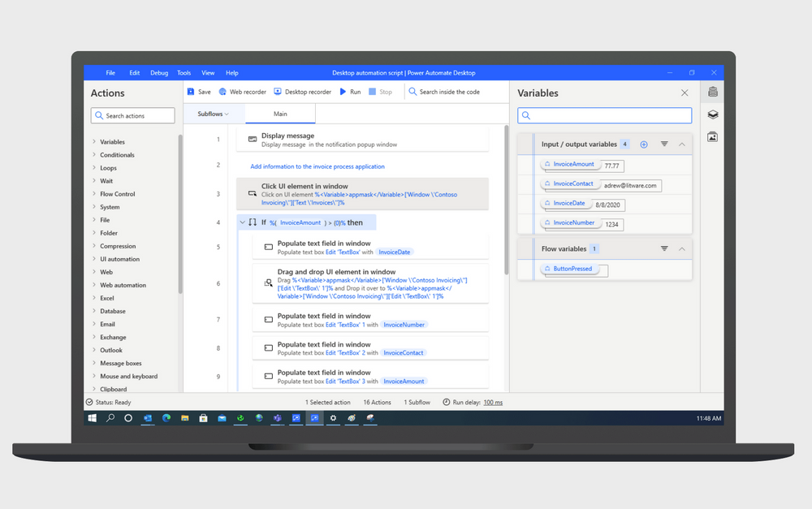Start the Web recorder
The width and height of the screenshot is (812, 509).
click(242, 92)
